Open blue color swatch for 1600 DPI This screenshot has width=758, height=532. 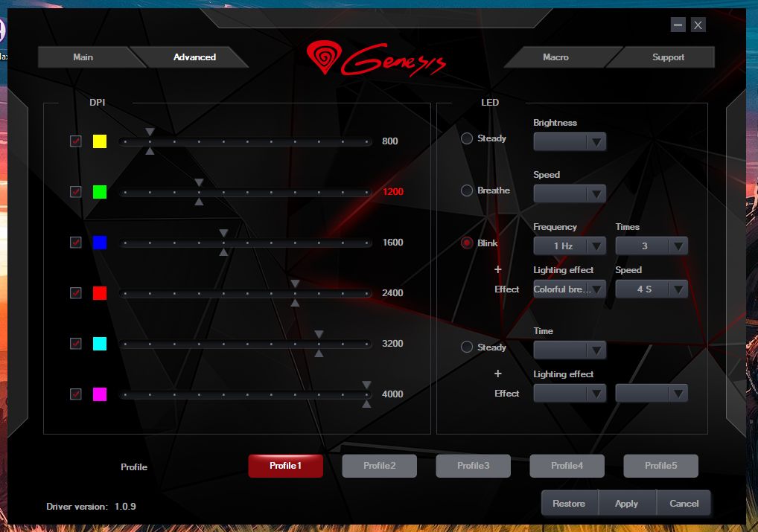(x=100, y=242)
